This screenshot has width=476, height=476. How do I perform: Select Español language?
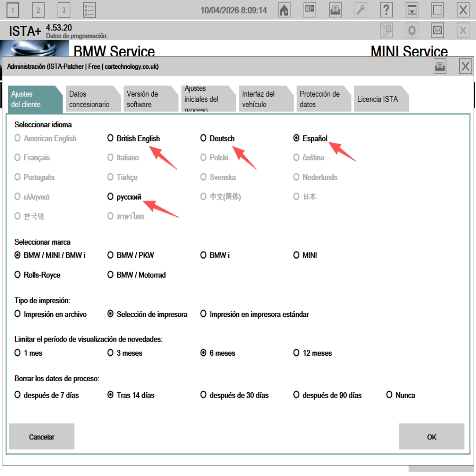pyautogui.click(x=310, y=138)
